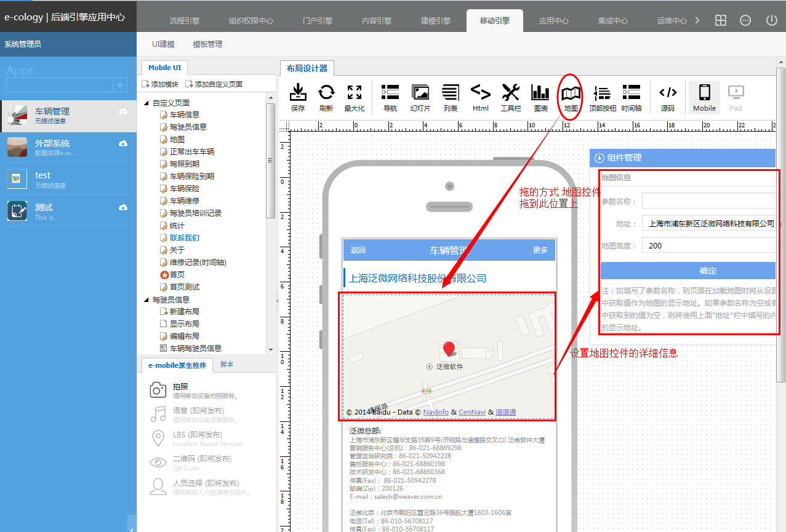
Task: Open the 组织权限中心 top tab
Action: [251, 20]
